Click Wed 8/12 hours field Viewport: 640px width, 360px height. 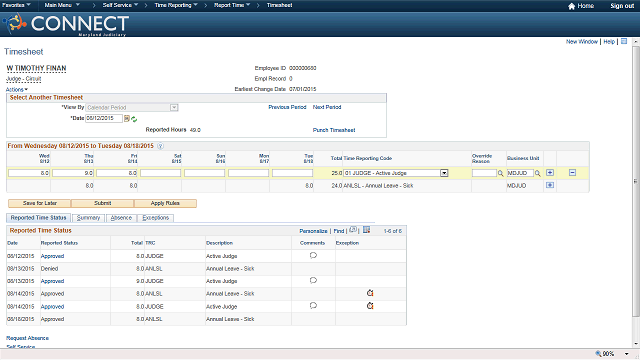click(29, 173)
